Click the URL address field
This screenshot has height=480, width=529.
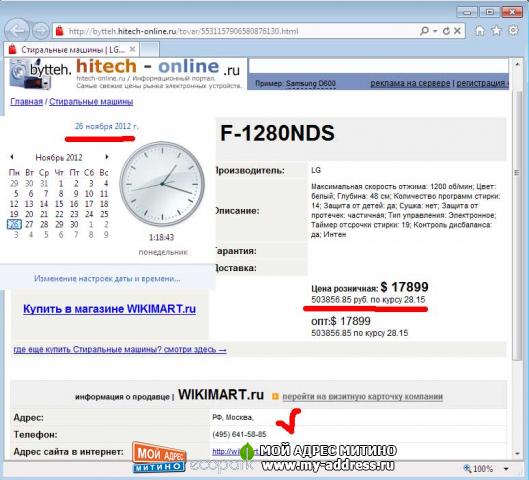pos(236,31)
